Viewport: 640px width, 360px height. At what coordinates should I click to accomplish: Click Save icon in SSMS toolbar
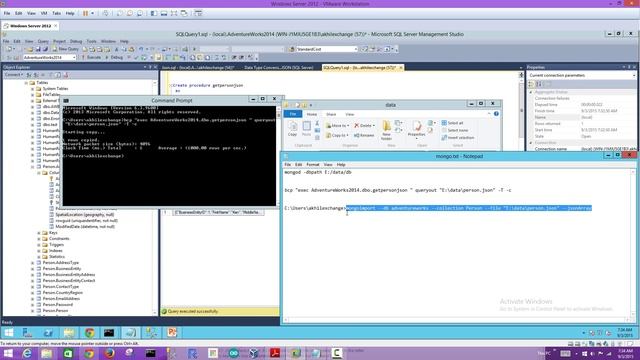coord(38,49)
